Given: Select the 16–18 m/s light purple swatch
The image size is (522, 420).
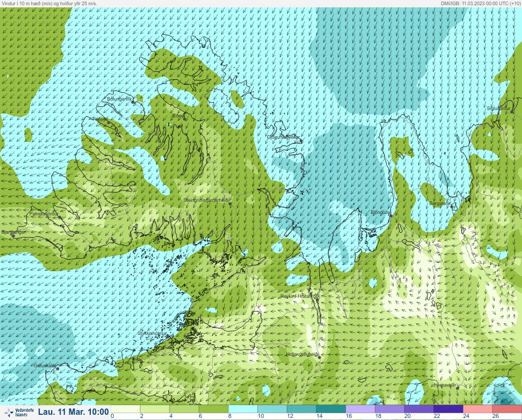Looking at the screenshot, I should point(361,409).
